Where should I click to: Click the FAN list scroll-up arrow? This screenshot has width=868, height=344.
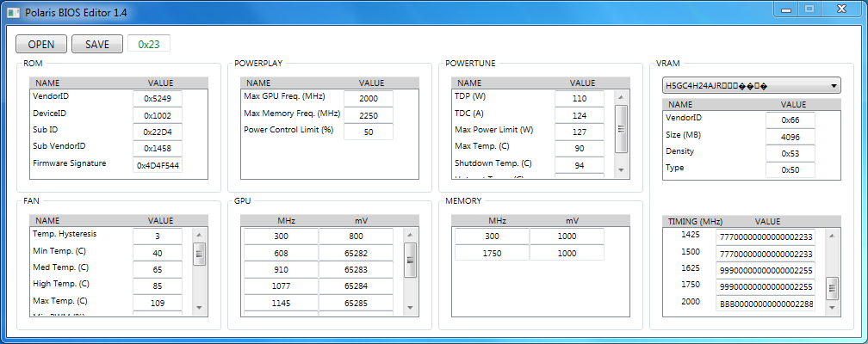tap(199, 235)
